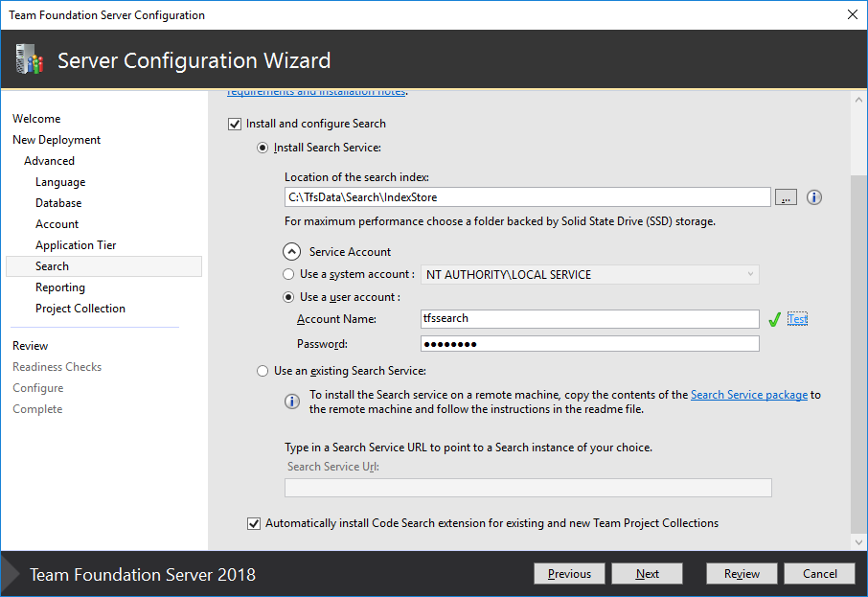Open the Search Service package link
Image resolution: width=868 pixels, height=597 pixels.
coord(748,394)
